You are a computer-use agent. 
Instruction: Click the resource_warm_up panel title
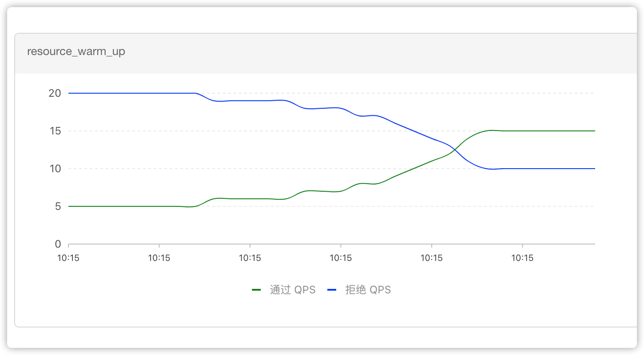(x=76, y=51)
